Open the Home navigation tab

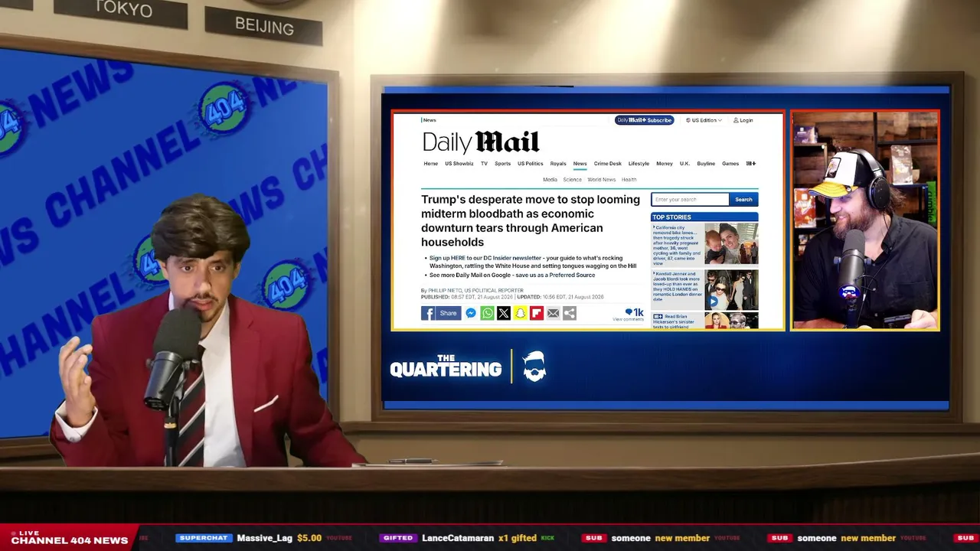coord(431,163)
